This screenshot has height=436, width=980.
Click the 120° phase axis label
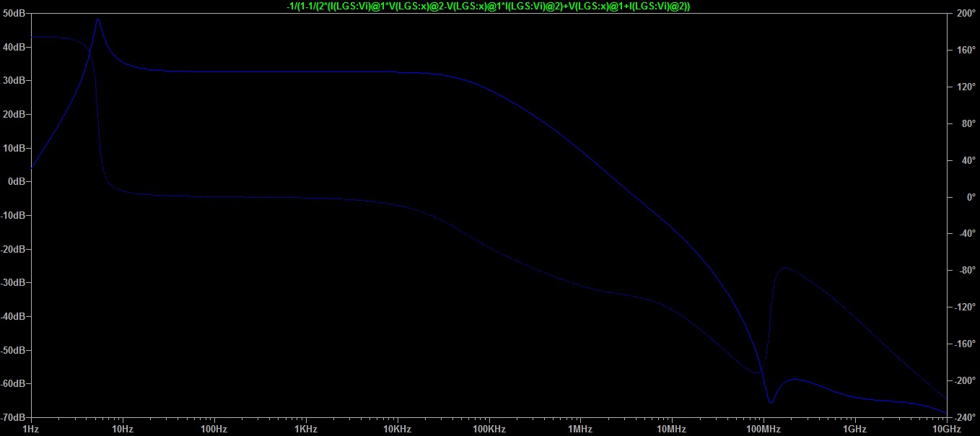pyautogui.click(x=965, y=87)
